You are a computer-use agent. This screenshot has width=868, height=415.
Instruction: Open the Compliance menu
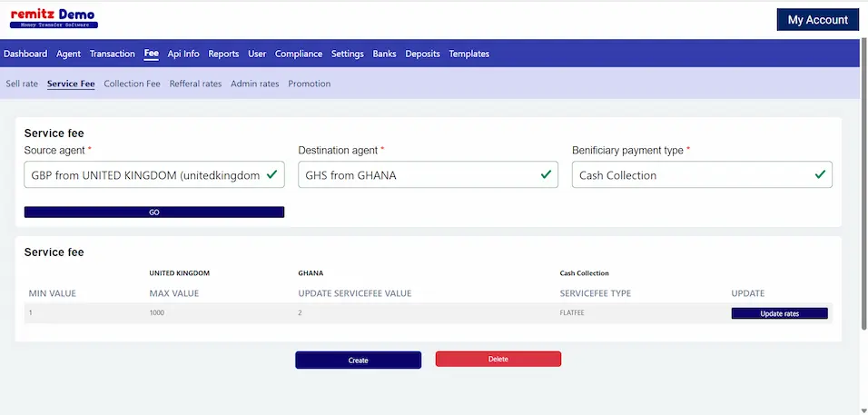299,54
